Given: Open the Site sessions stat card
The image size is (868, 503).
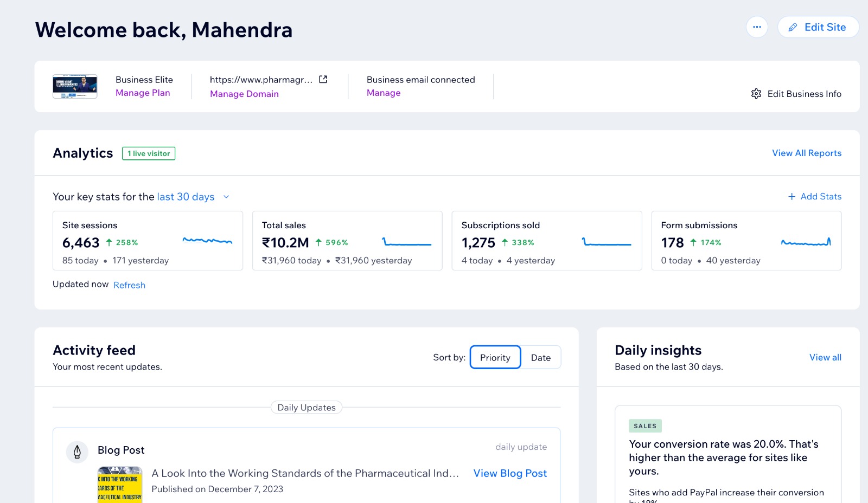Looking at the screenshot, I should [148, 241].
